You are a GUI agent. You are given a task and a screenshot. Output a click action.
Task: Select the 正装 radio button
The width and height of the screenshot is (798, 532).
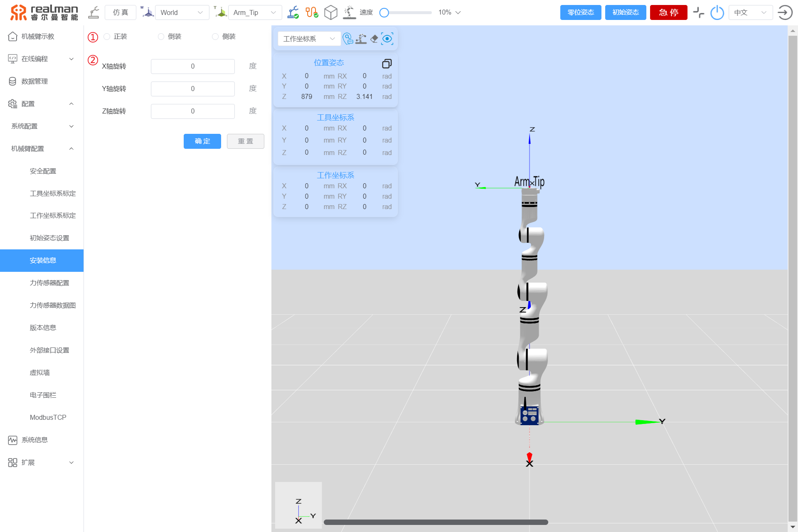(x=107, y=37)
